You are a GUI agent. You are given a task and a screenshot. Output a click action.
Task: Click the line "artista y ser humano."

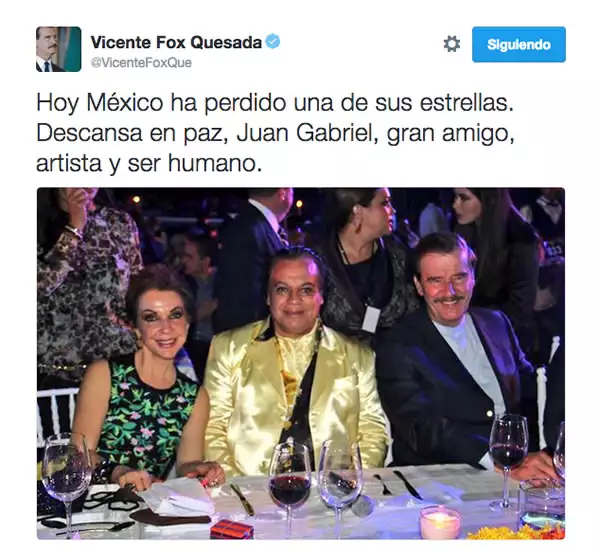[149, 164]
